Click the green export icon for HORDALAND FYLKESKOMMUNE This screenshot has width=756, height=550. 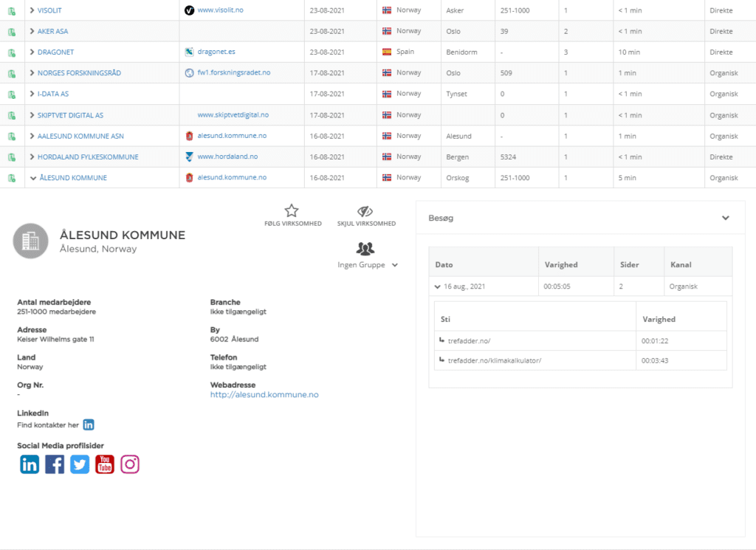pos(12,157)
